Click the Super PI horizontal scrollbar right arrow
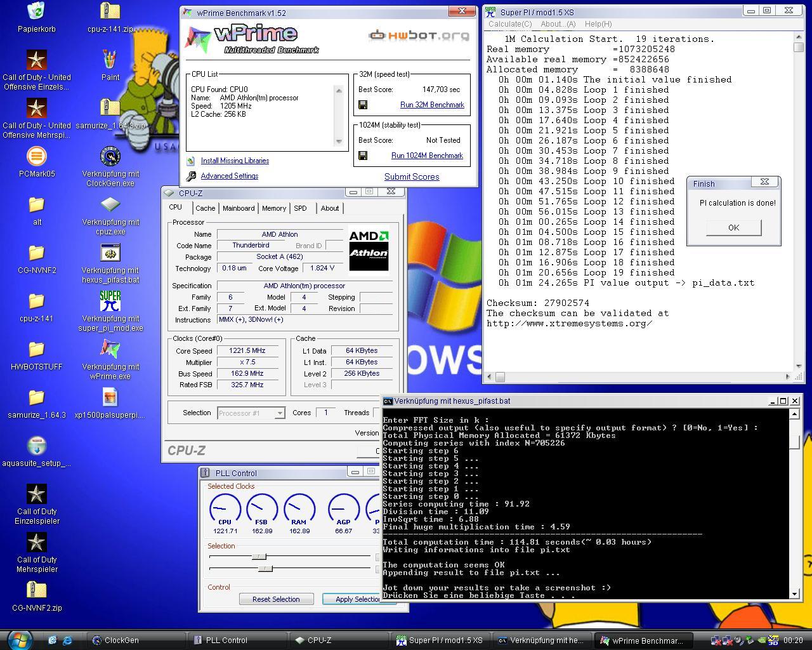 pyautogui.click(x=788, y=376)
